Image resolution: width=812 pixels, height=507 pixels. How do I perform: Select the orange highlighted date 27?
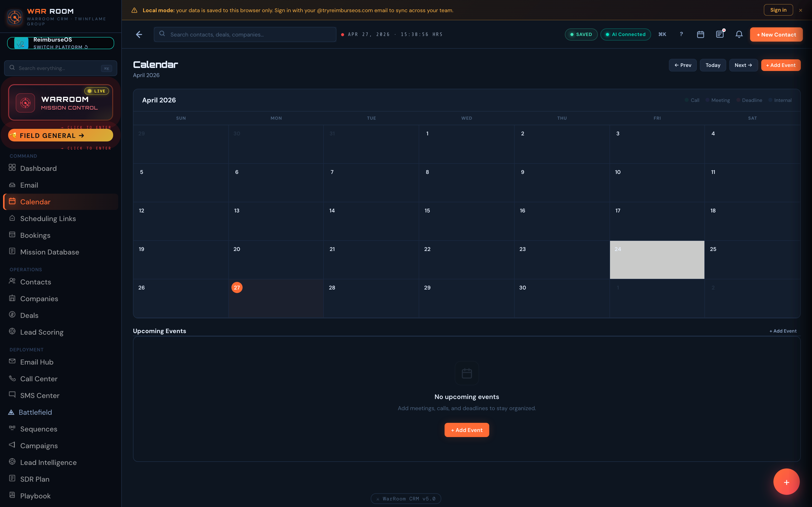[x=237, y=287]
